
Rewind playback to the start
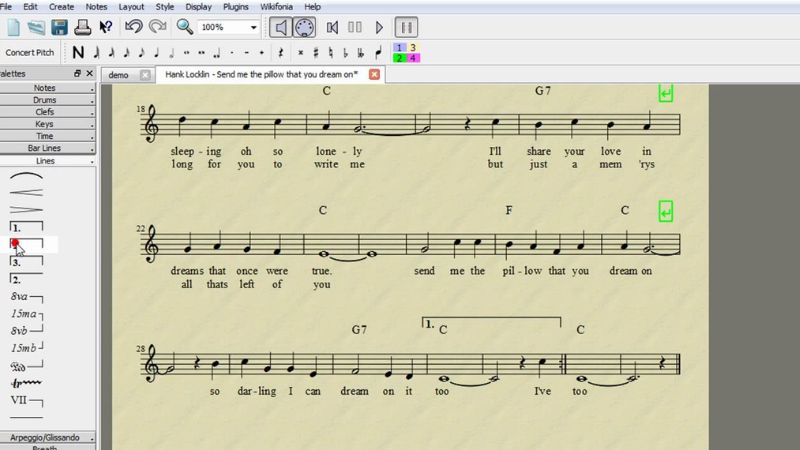[x=332, y=27]
